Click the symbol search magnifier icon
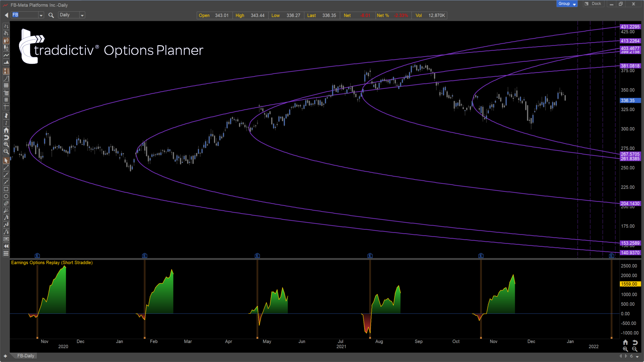 point(51,15)
